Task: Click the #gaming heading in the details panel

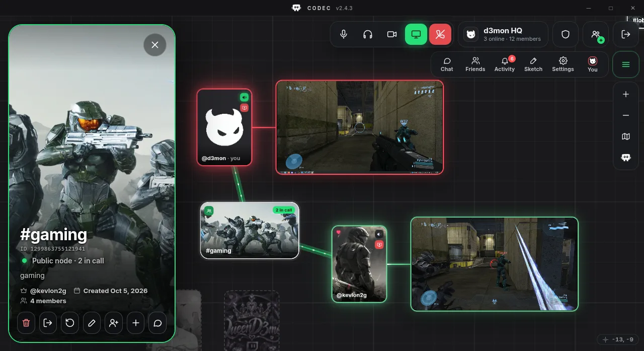Action: pos(53,235)
